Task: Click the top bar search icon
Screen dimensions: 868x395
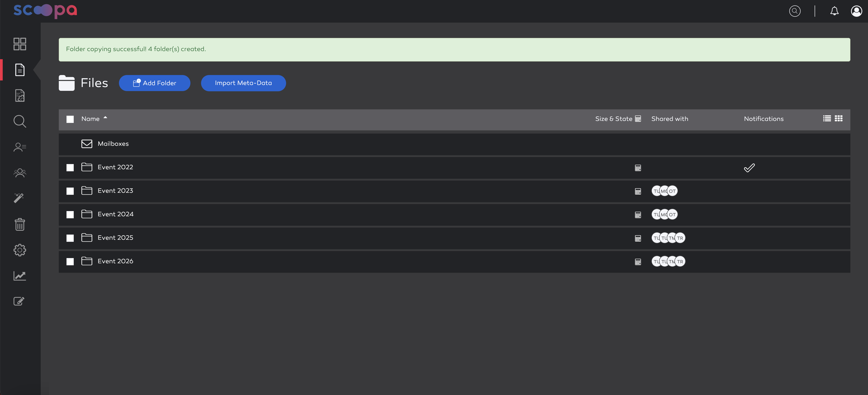Action: [794, 11]
